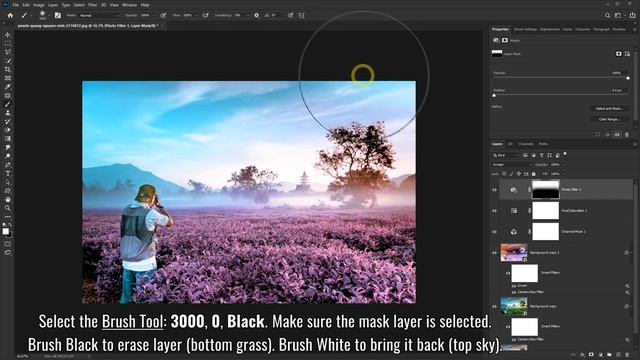Click the Home icon in options bar
The height and width of the screenshot is (360, 640).
pyautogui.click(x=10, y=16)
